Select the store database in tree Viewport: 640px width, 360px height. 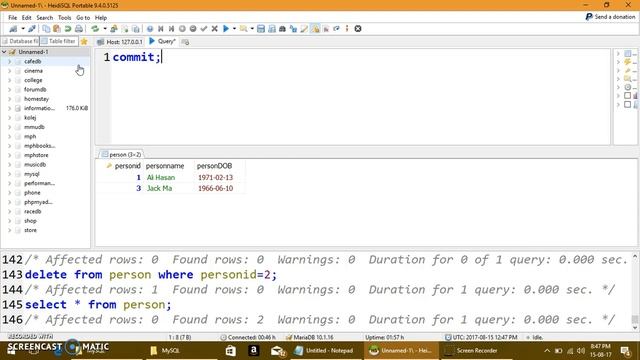30,230
